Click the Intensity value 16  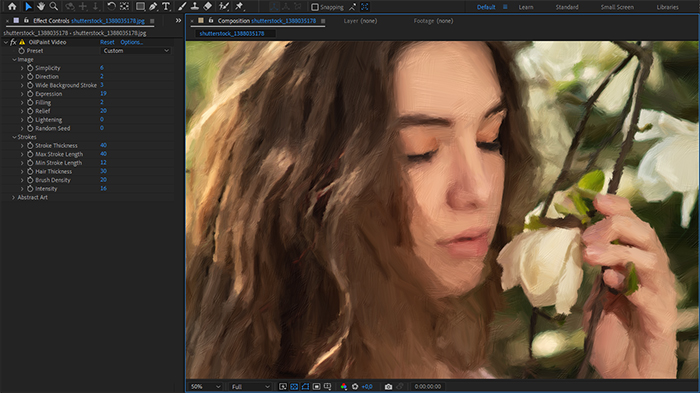point(103,188)
